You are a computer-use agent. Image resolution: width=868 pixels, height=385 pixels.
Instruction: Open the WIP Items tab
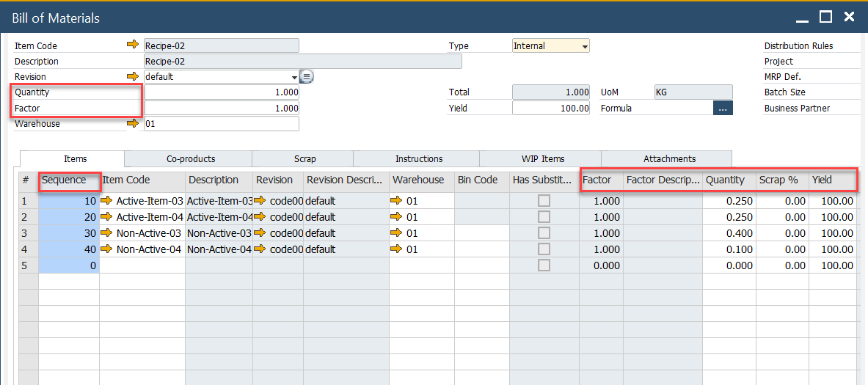coord(542,159)
